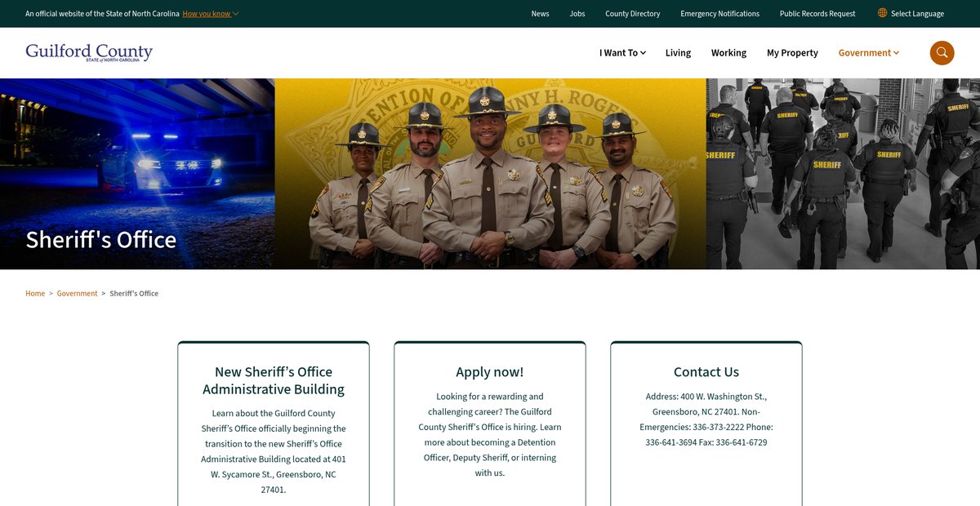Screen dimensions: 980x506
Task: Click the orange search magnifier icon
Action: [942, 53]
